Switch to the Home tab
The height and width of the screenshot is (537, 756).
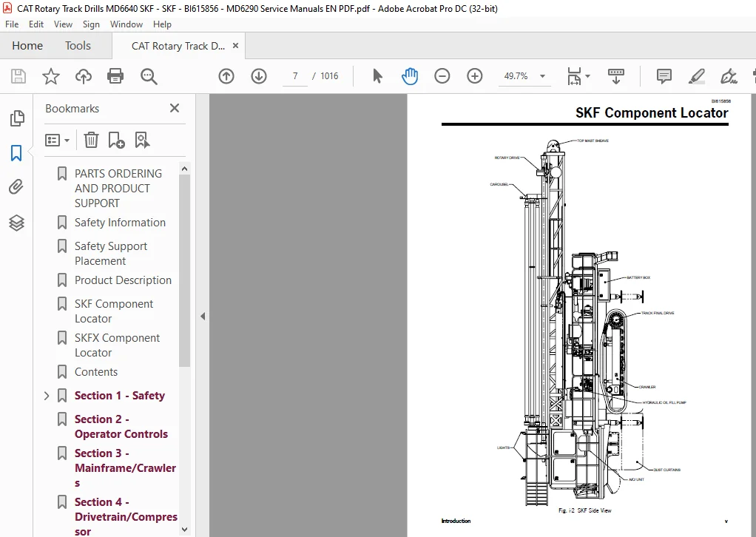point(27,46)
